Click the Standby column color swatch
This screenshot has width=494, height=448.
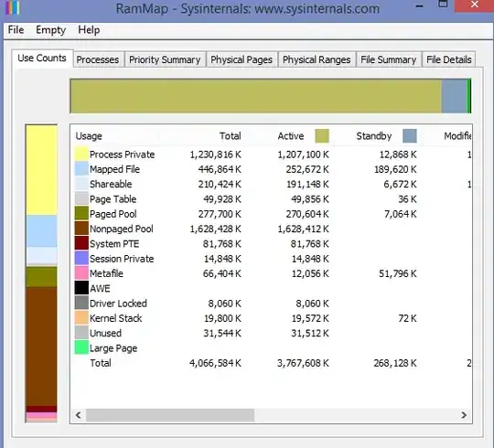pyautogui.click(x=410, y=136)
